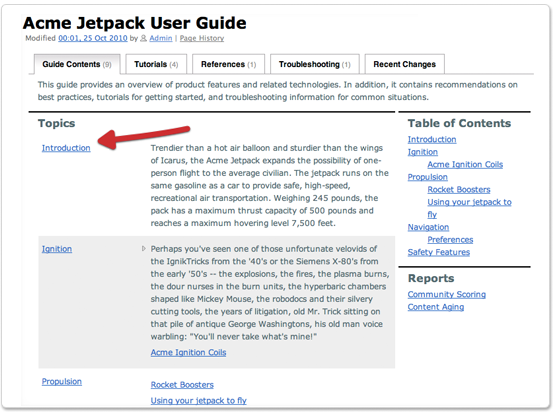Image resolution: width=560 pixels, height=417 pixels.
Task: Open the Admin user profile link
Action: [161, 38]
